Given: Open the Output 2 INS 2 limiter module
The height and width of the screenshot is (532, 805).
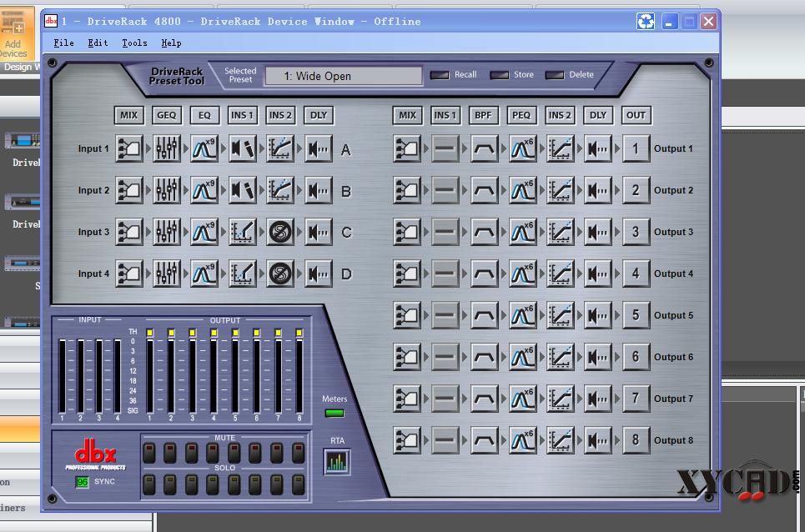Looking at the screenshot, I should [x=560, y=190].
